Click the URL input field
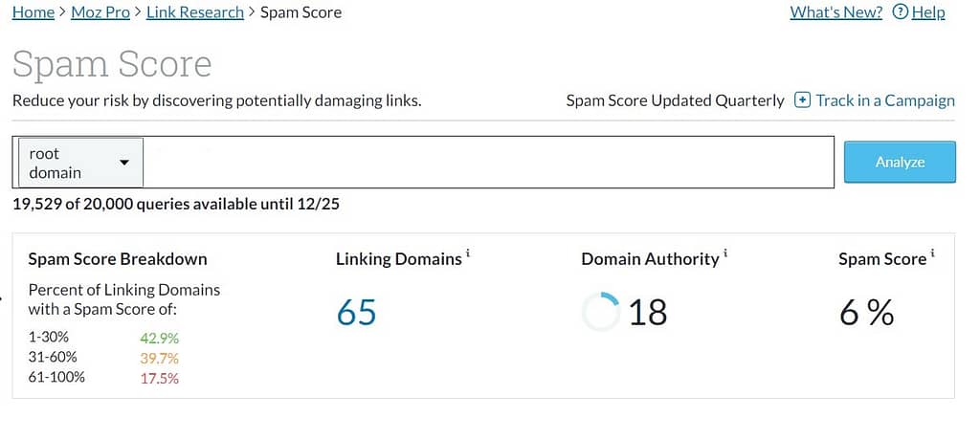Image resolution: width=980 pixels, height=439 pixels. click(x=489, y=163)
